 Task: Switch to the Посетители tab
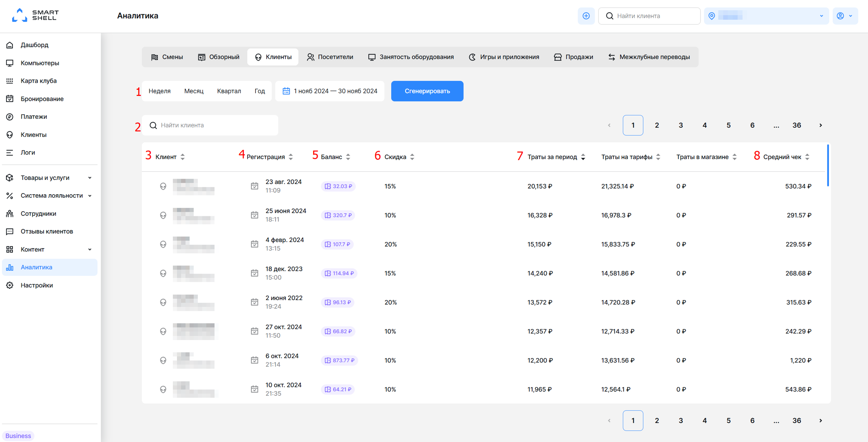coord(330,57)
